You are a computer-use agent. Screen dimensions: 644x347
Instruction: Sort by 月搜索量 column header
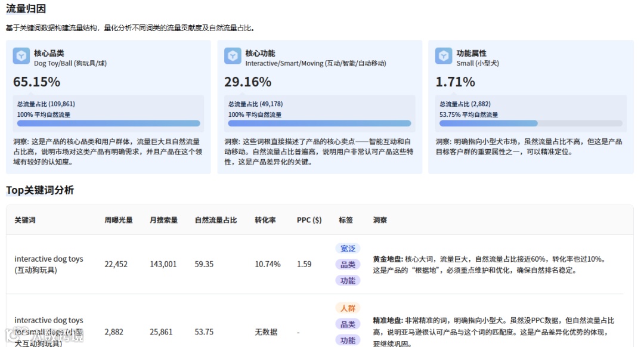point(163,220)
